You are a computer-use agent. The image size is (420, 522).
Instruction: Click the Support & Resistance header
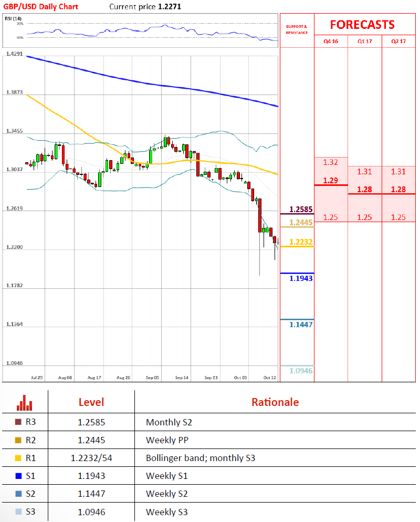tap(297, 29)
